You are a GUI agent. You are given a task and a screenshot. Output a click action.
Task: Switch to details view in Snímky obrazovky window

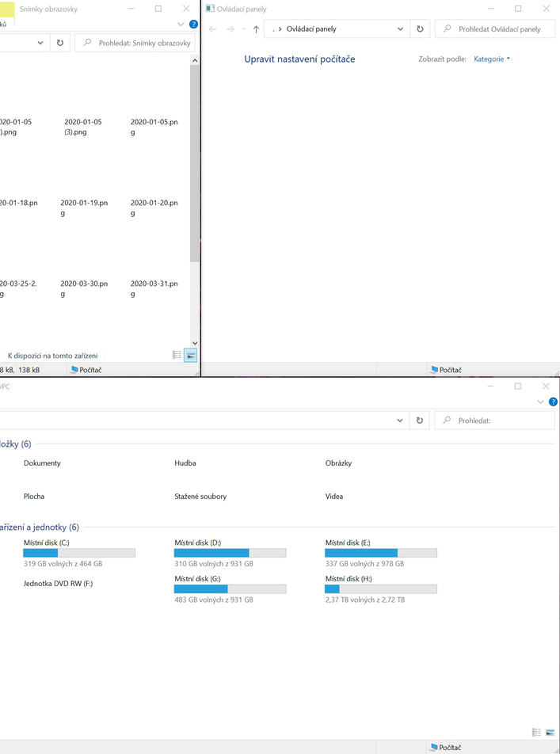(177, 356)
